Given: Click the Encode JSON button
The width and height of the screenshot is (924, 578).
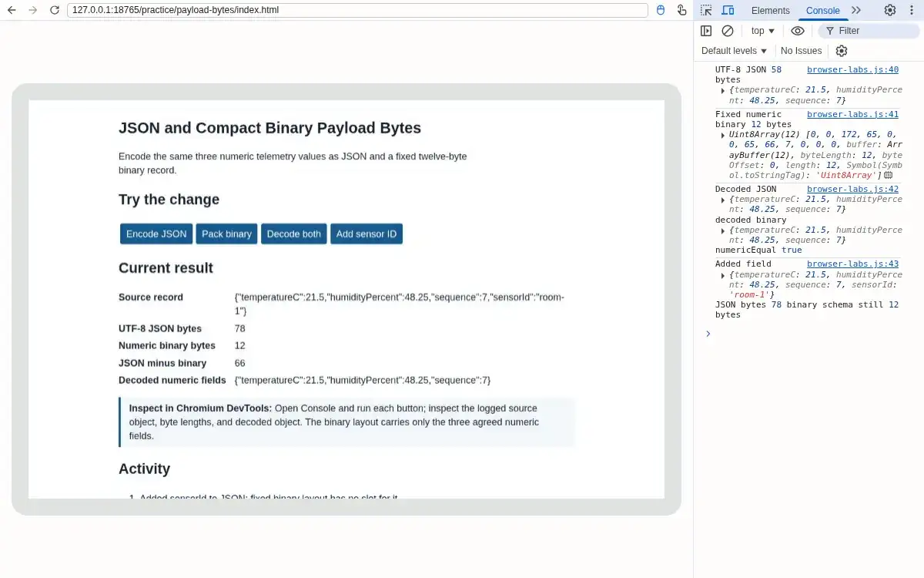Looking at the screenshot, I should click(156, 234).
